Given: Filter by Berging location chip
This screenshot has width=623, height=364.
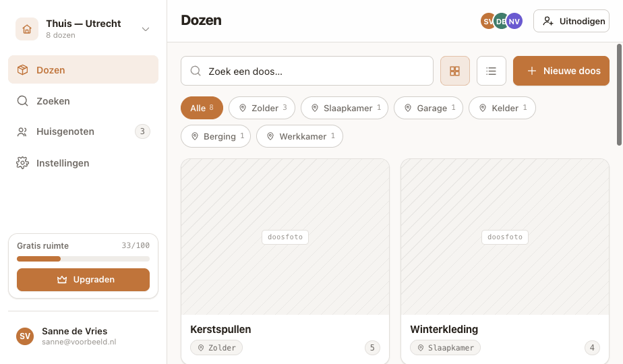Looking at the screenshot, I should 216,136.
